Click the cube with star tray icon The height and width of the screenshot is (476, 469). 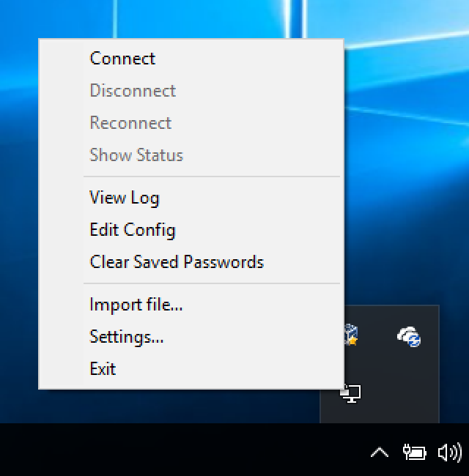click(351, 335)
